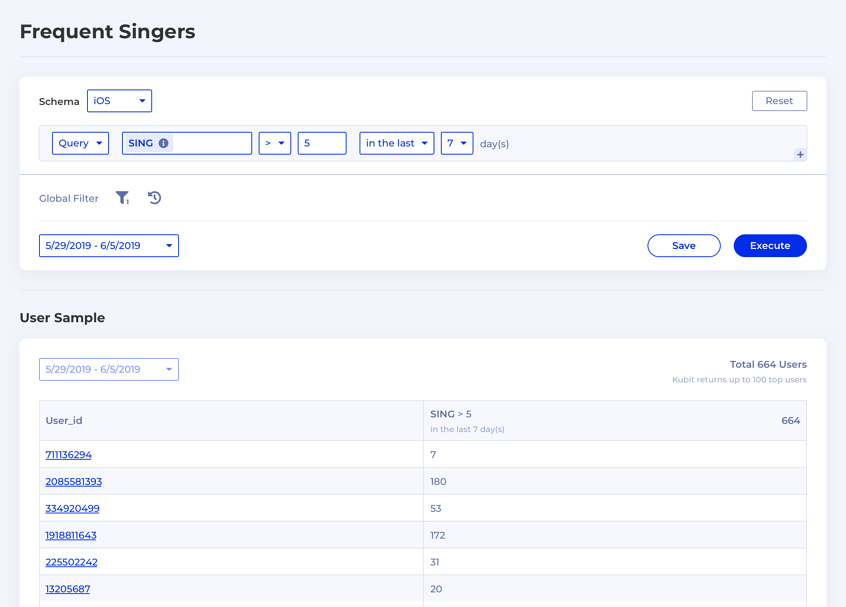Image resolution: width=846 pixels, height=607 pixels.
Task: Select the 7 days count dropdown
Action: [x=457, y=143]
